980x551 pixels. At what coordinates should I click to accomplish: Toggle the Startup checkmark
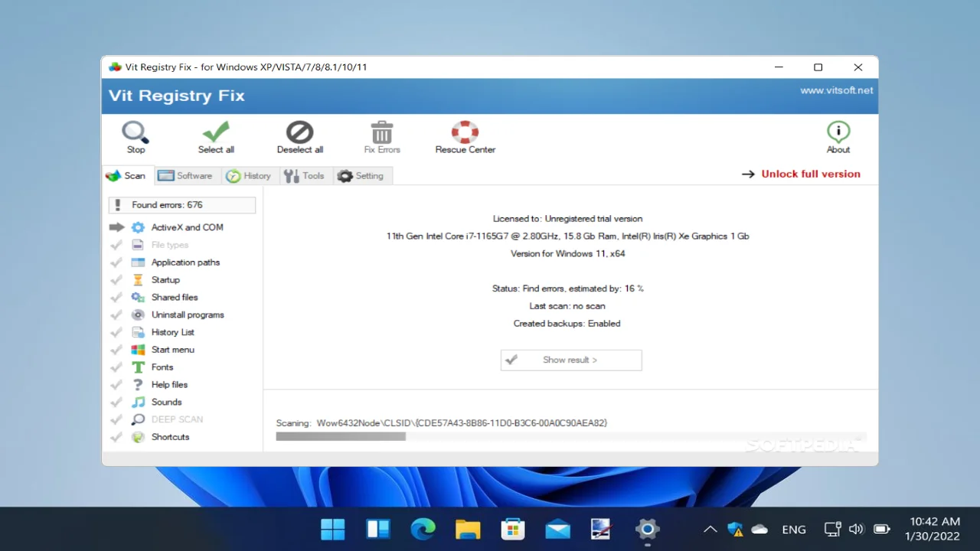[x=116, y=280]
